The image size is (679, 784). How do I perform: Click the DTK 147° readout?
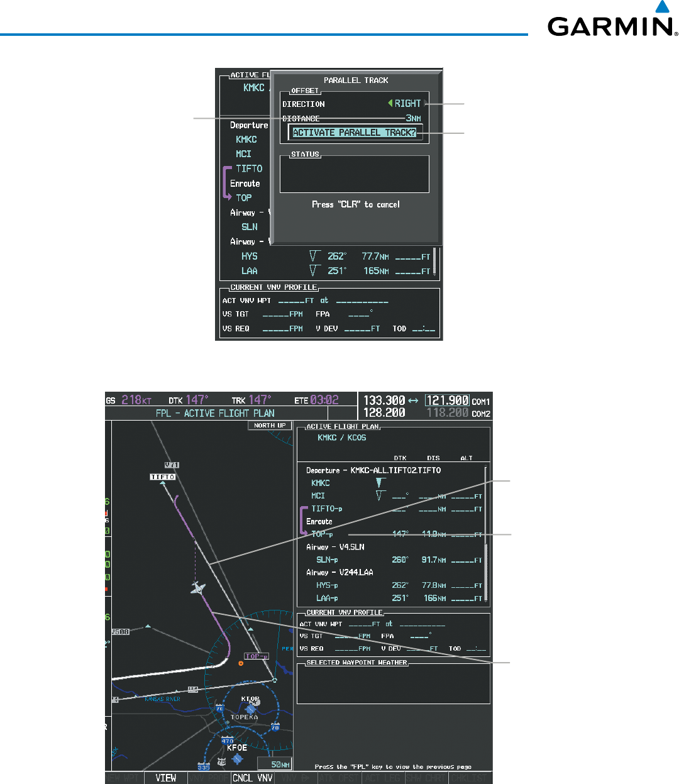coord(189,400)
